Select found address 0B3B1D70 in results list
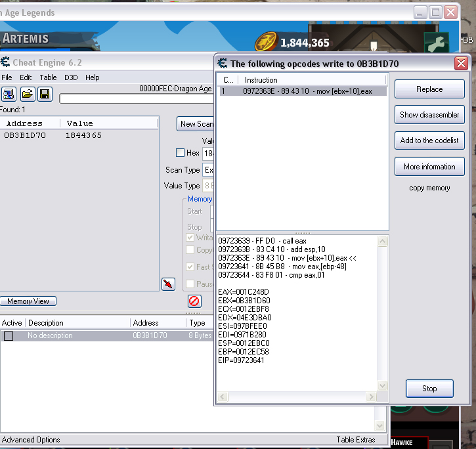476x449 pixels. click(25, 135)
